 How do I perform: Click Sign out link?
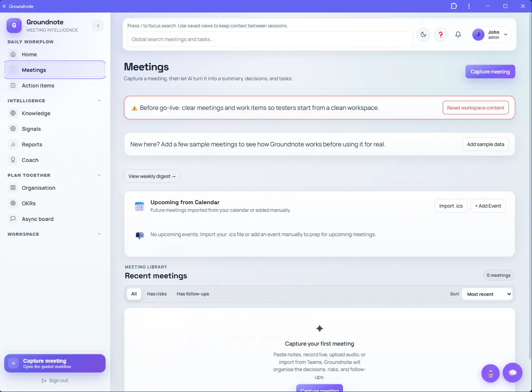(x=55, y=380)
